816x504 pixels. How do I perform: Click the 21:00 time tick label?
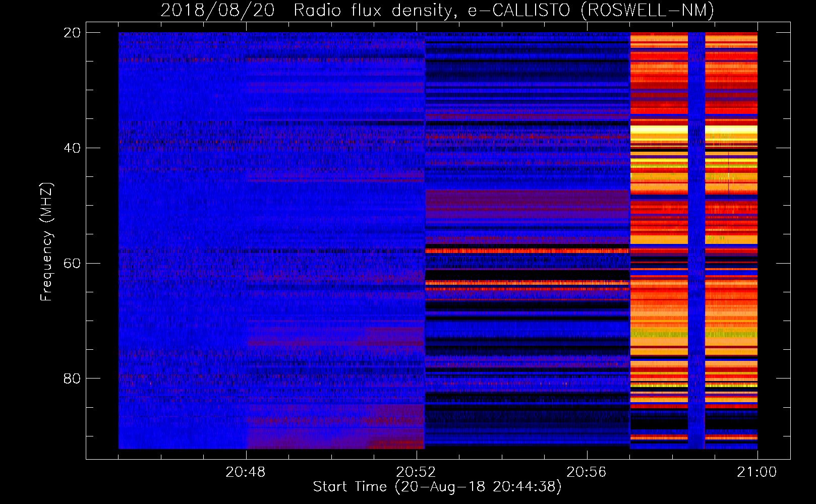click(x=757, y=472)
